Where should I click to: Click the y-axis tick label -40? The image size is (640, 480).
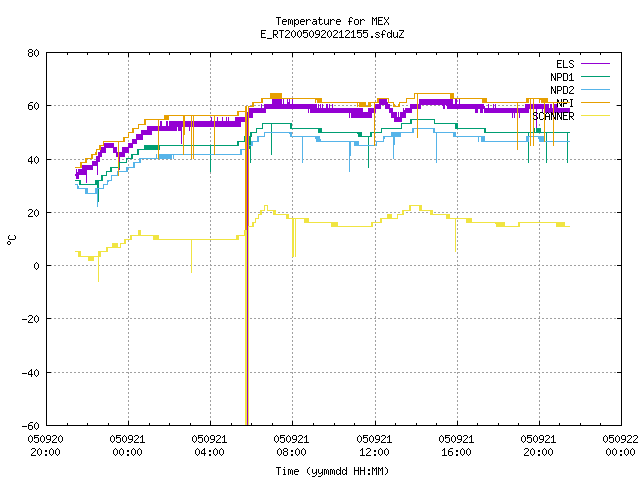pyautogui.click(x=31, y=373)
